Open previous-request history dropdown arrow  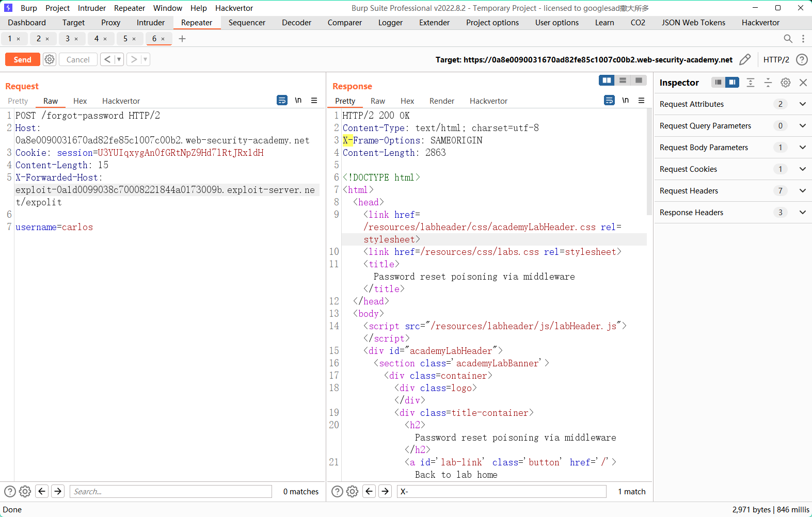pyautogui.click(x=119, y=59)
